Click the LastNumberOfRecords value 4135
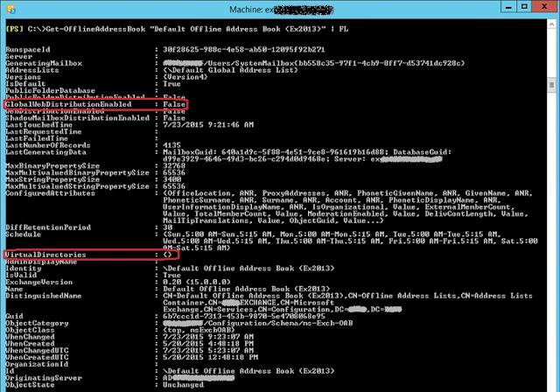The width and height of the screenshot is (560, 392). pyautogui.click(x=171, y=145)
